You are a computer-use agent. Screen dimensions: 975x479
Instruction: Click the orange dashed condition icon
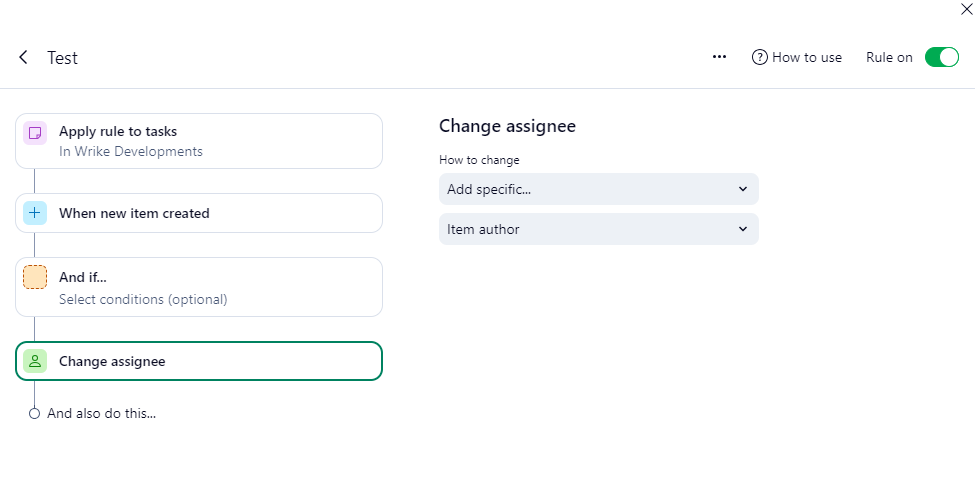pos(35,278)
